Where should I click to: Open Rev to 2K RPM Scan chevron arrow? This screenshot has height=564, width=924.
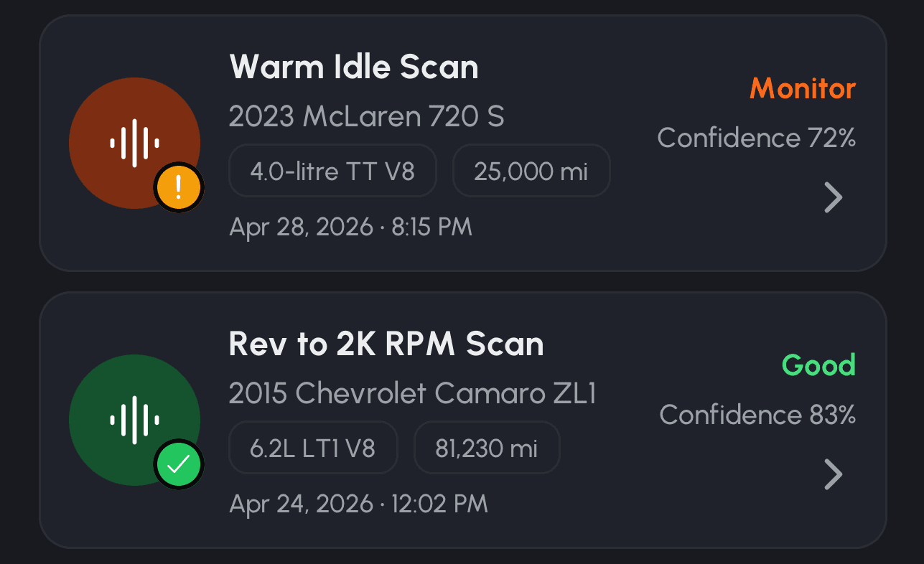click(833, 474)
